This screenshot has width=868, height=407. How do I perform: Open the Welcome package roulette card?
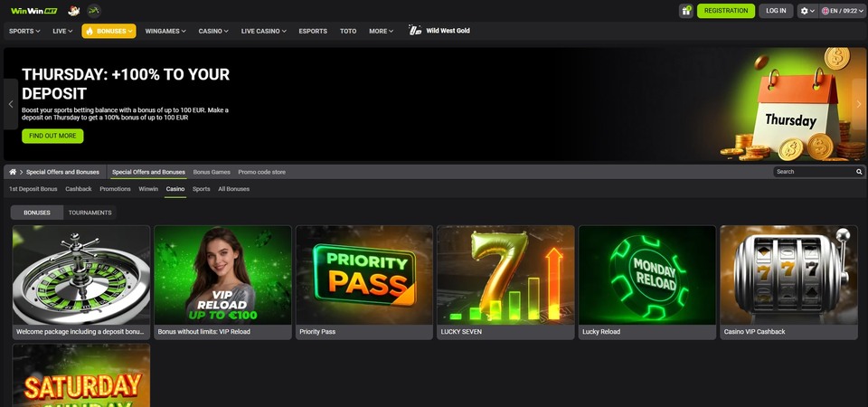pyautogui.click(x=81, y=275)
